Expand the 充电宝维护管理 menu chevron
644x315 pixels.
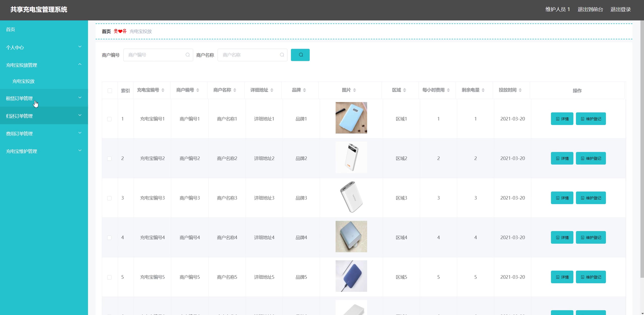(80, 150)
